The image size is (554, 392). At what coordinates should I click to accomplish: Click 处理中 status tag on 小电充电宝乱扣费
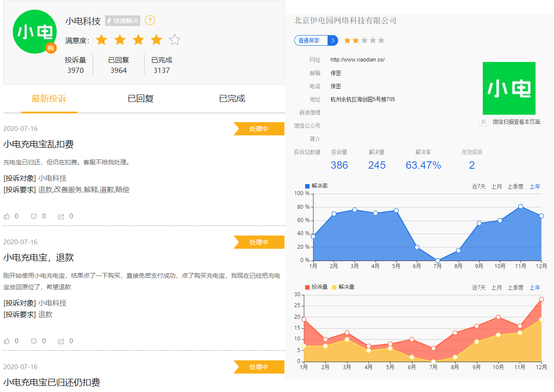tap(259, 129)
